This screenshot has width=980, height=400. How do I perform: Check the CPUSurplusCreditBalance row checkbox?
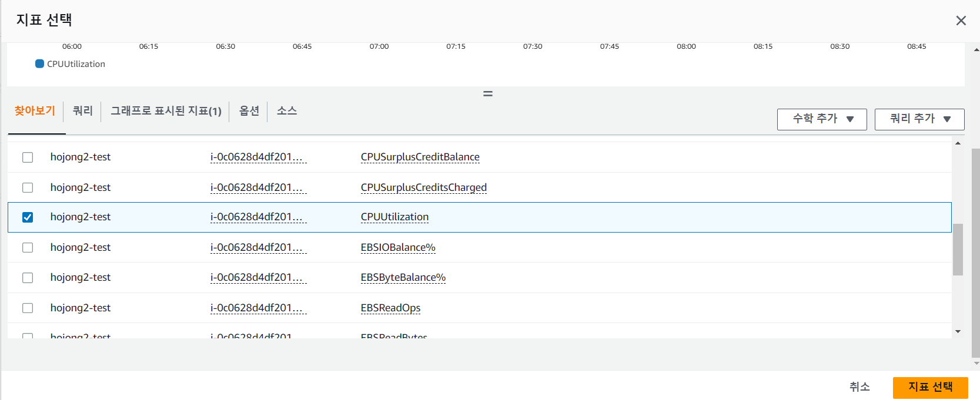(28, 157)
